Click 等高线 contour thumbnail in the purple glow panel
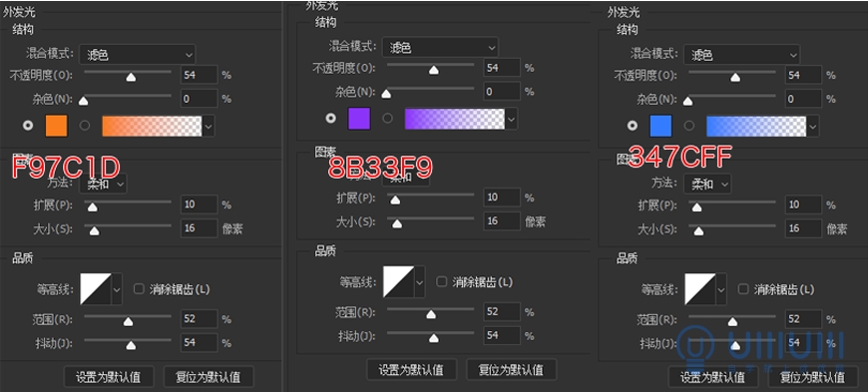Viewport: 868px width, 392px height. coord(398,282)
